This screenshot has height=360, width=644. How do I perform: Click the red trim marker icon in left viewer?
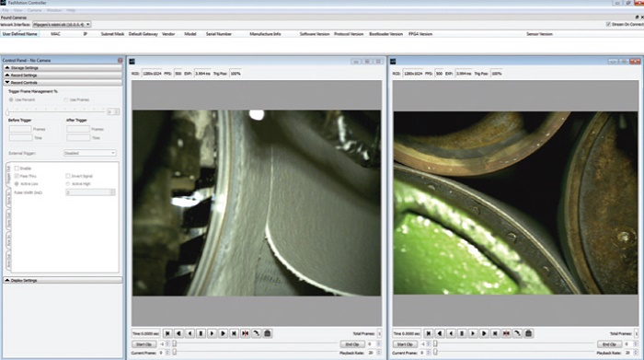246,333
